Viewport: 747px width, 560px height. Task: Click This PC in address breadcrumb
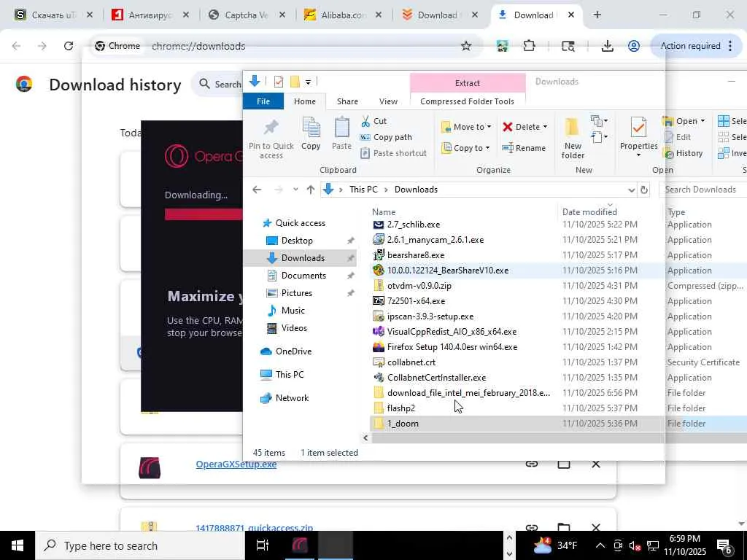point(363,190)
